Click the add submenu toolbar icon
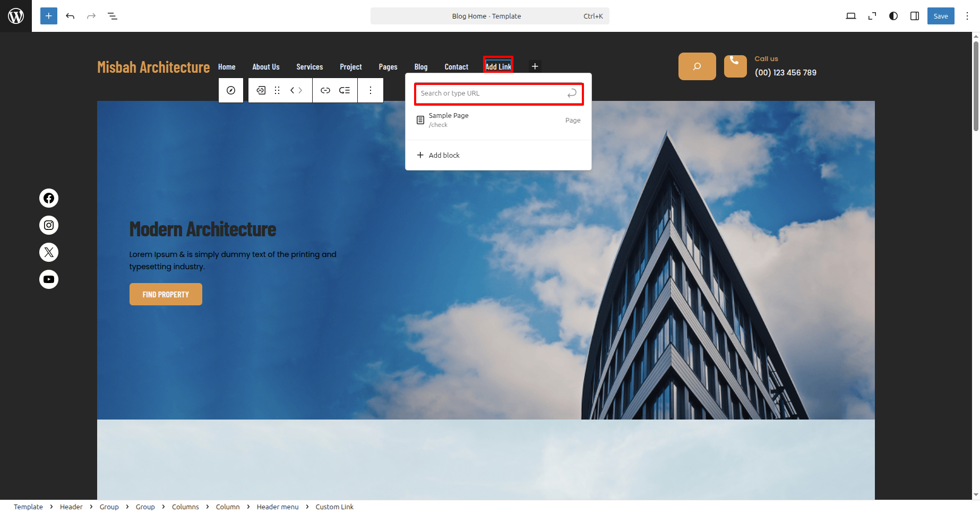This screenshot has height=513, width=980. click(x=345, y=90)
